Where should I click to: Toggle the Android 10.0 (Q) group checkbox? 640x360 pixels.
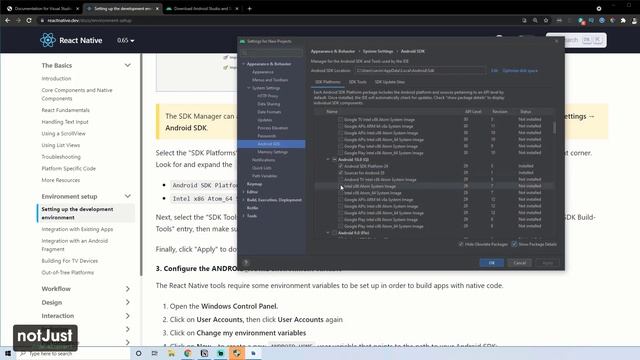coord(334,160)
